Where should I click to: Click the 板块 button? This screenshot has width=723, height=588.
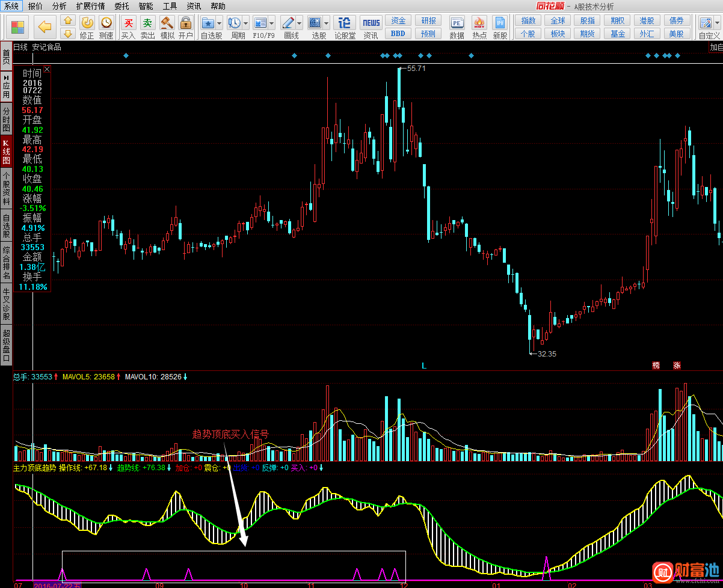[558, 34]
